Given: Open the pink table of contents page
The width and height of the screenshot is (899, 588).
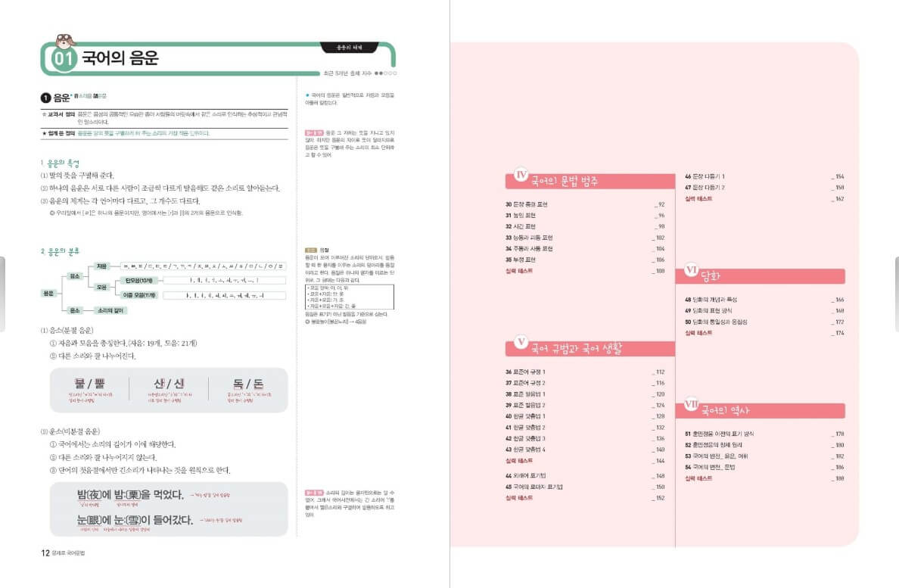Looking at the screenshot, I should tap(654, 294).
